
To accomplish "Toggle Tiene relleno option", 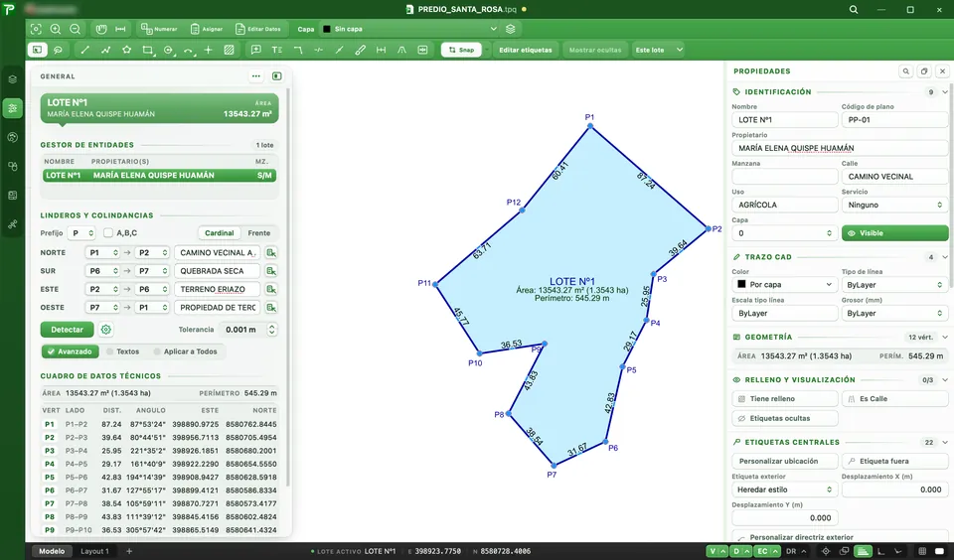I will point(784,399).
